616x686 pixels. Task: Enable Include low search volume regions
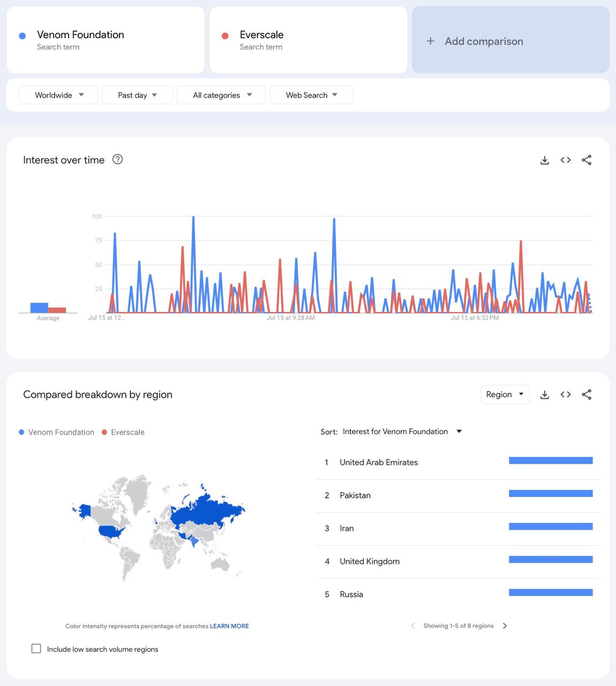pyautogui.click(x=36, y=649)
